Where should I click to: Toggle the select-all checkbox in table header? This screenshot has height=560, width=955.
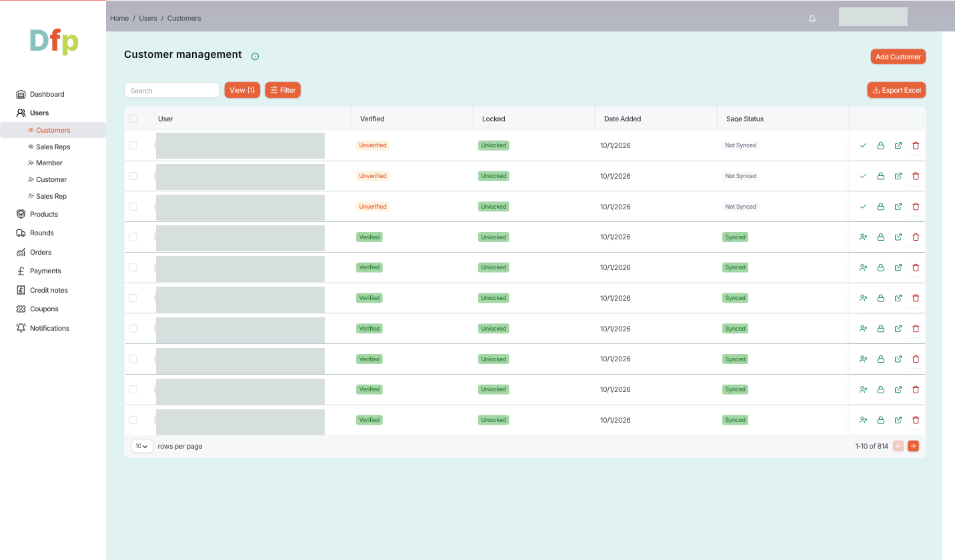(x=133, y=119)
